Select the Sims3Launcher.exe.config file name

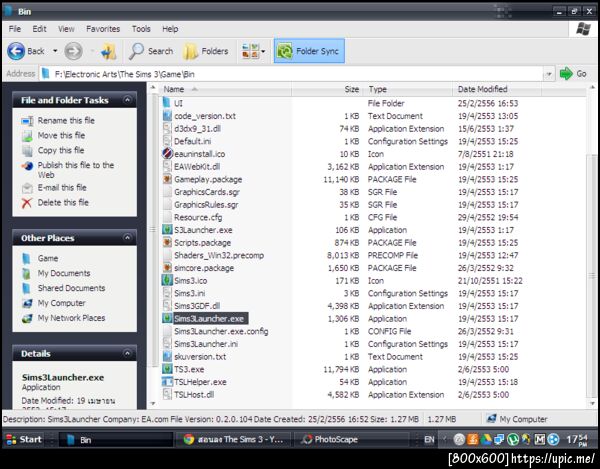(x=221, y=331)
